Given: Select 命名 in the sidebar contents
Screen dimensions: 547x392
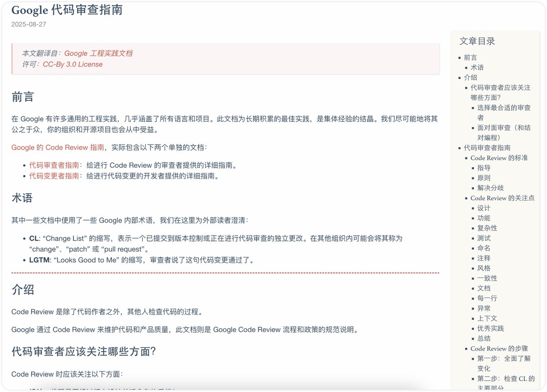Looking at the screenshot, I should point(484,248).
